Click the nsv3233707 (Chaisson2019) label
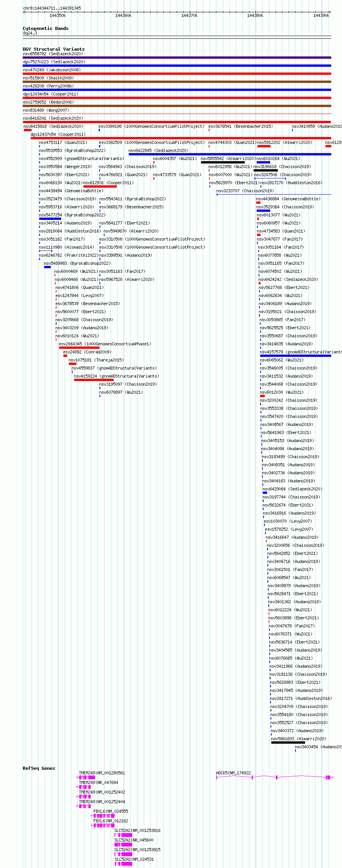Image resolution: width=342 pixels, height=868 pixels. pyautogui.click(x=245, y=191)
